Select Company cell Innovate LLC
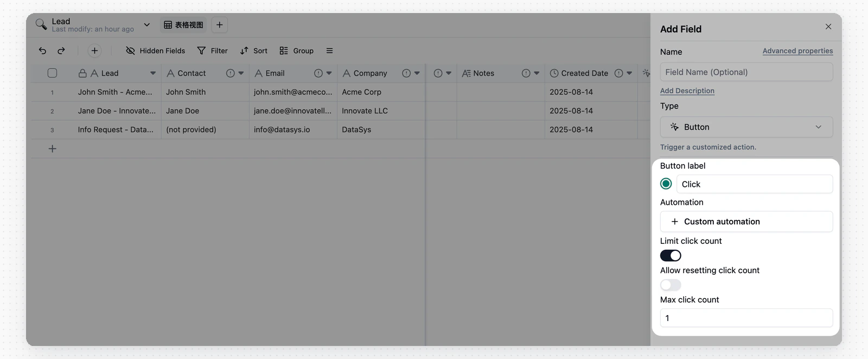Screen dimensions: 868x359 381,111
